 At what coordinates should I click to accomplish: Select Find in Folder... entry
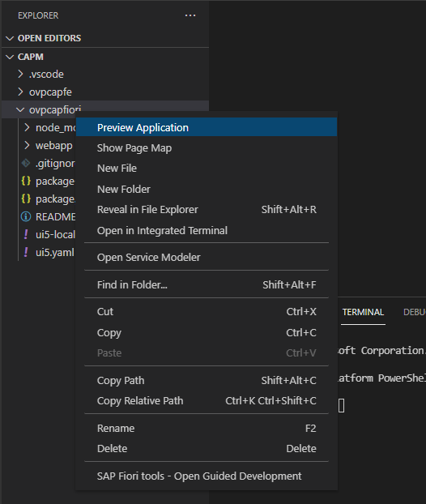(207, 284)
